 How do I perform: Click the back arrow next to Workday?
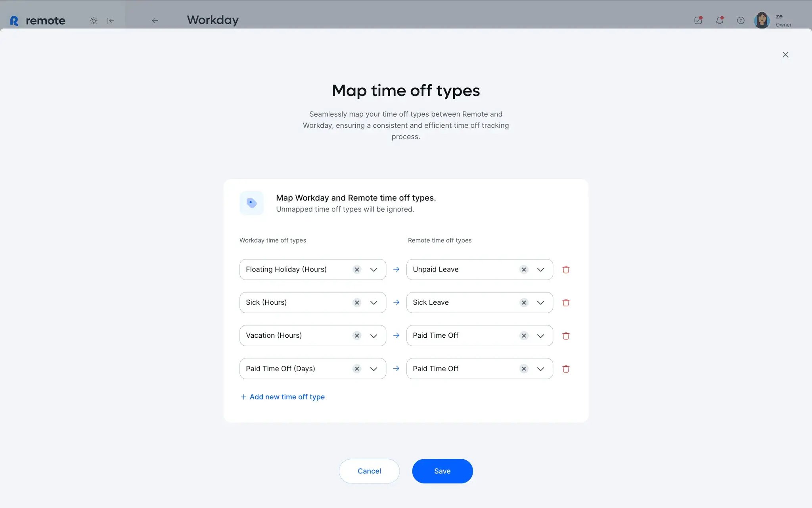click(x=155, y=20)
